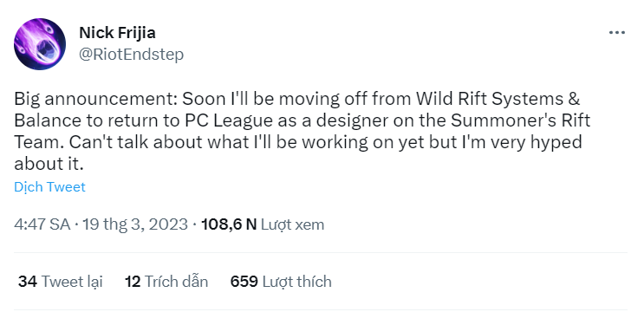The width and height of the screenshot is (644, 312).
Task: Click the display name Nick Frijia
Action: pos(117,33)
